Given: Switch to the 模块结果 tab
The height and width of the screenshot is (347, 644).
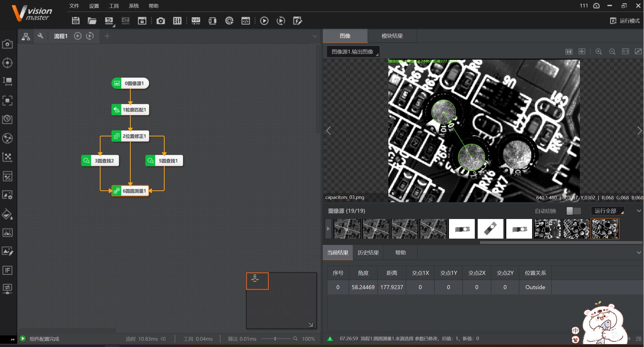Looking at the screenshot, I should (392, 36).
